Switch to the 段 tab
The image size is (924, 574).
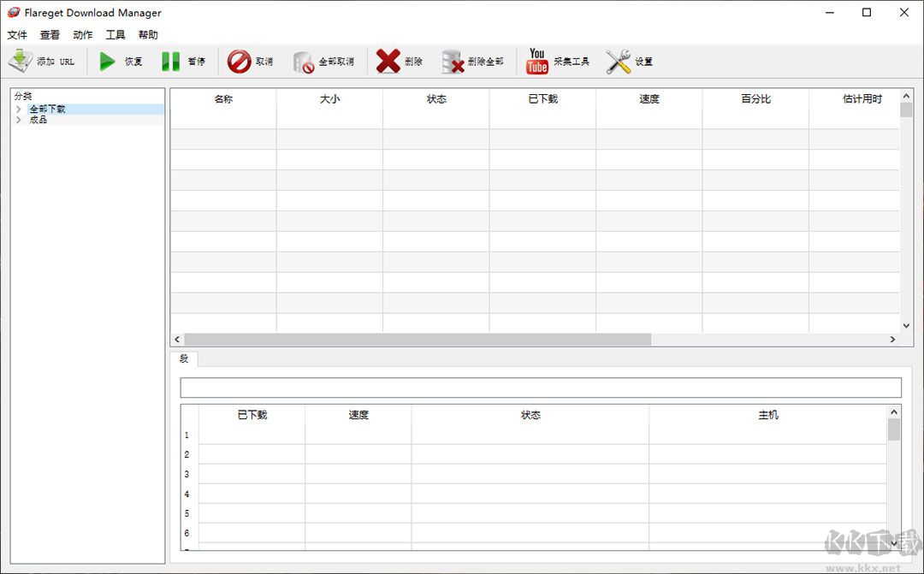point(183,358)
